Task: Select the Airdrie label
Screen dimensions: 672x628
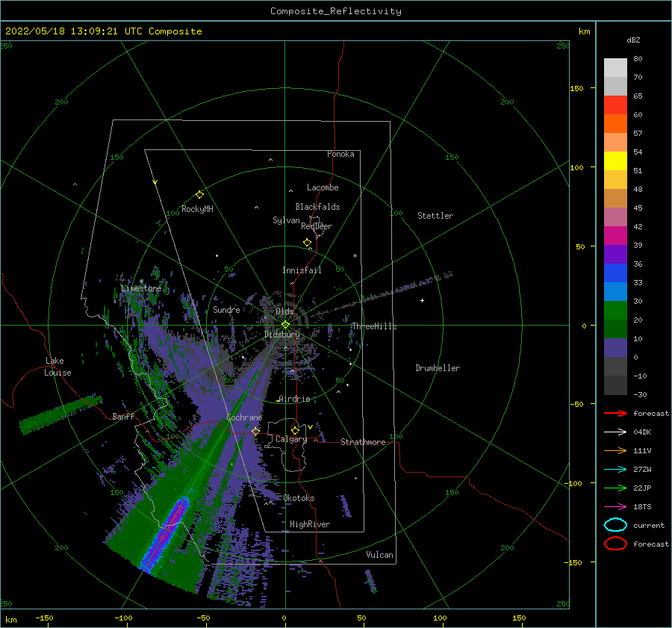Action: tap(294, 399)
